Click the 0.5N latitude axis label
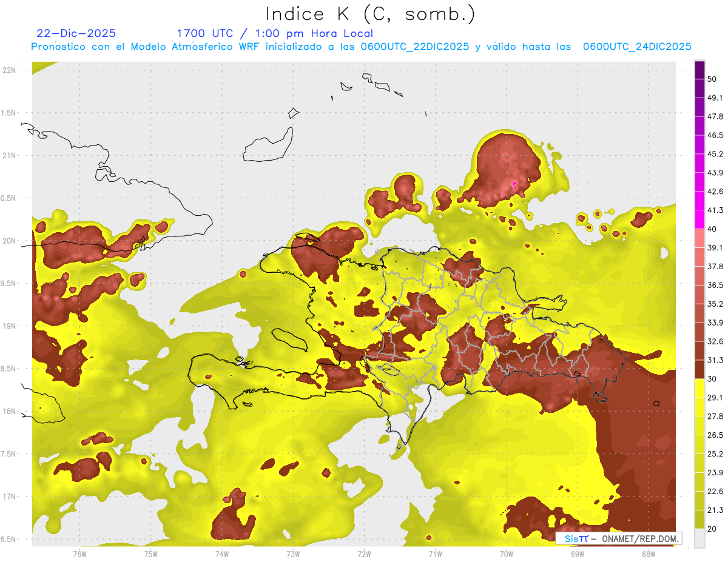This screenshot has height=562, width=728. pyautogui.click(x=8, y=198)
